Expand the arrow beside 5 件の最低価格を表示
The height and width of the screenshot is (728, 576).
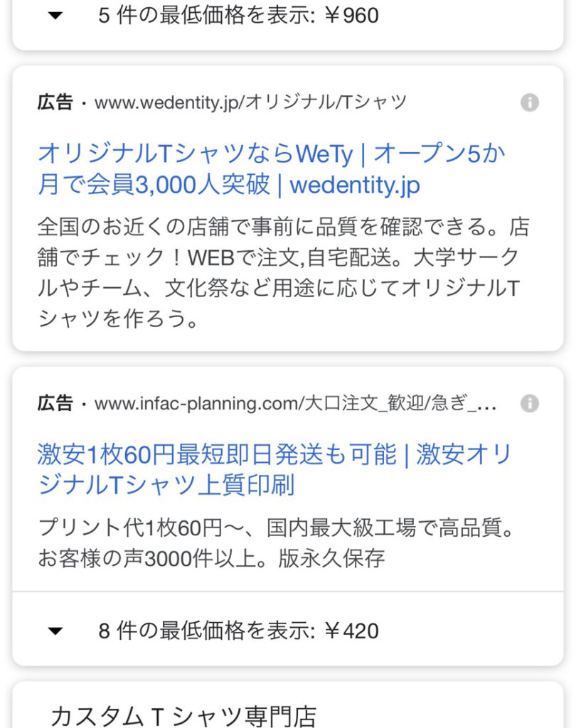[55, 16]
